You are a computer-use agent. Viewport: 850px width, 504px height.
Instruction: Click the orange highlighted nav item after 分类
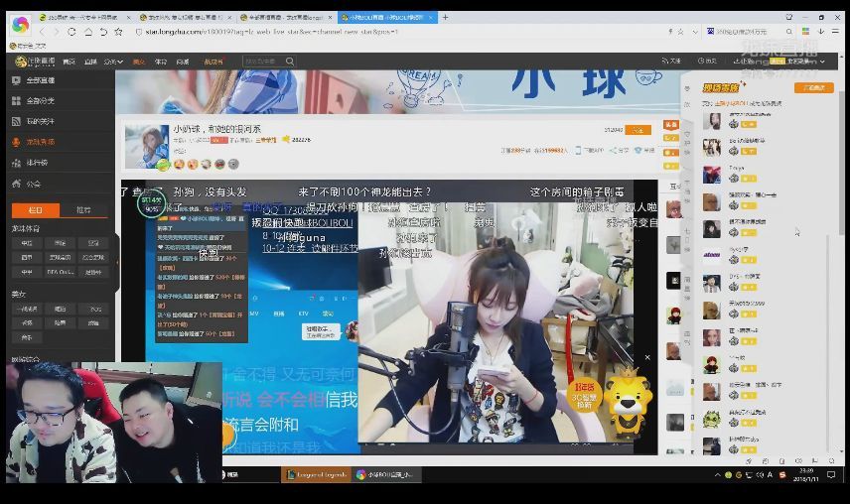tap(139, 62)
